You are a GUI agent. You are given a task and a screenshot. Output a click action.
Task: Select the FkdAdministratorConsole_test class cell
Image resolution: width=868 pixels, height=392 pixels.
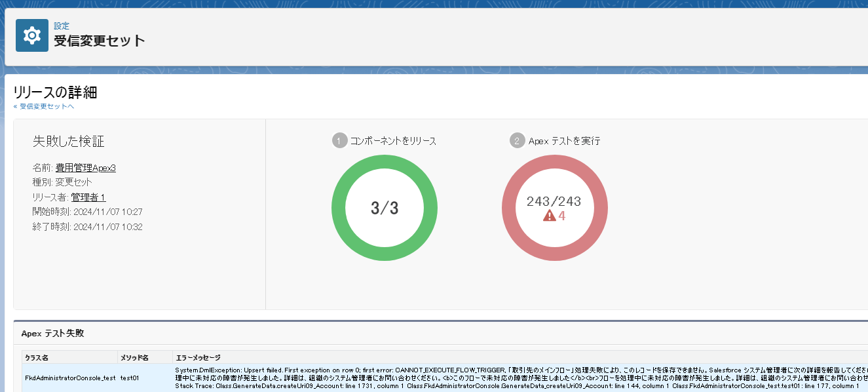click(70, 378)
